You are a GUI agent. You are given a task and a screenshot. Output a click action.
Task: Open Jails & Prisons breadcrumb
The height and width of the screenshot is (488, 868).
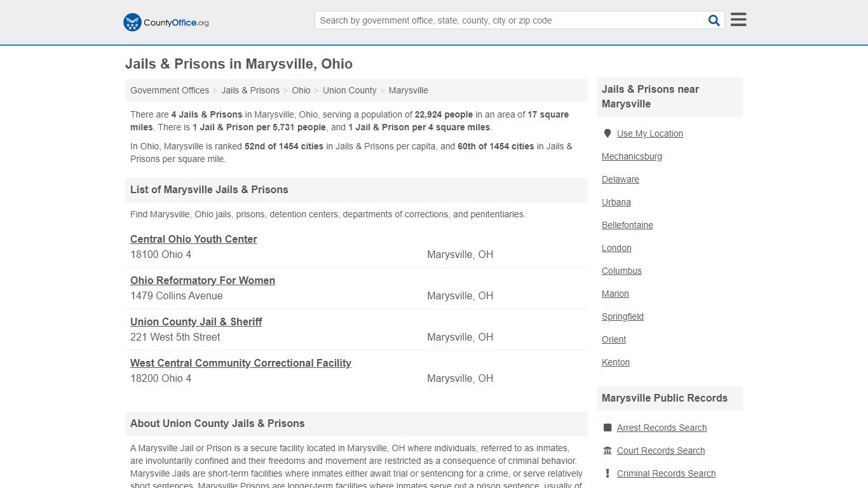(x=250, y=90)
